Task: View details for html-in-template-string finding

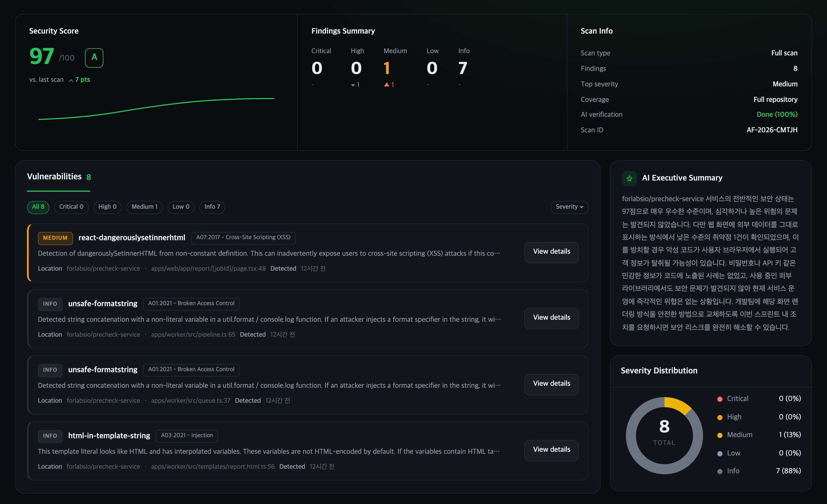Action: (551, 450)
